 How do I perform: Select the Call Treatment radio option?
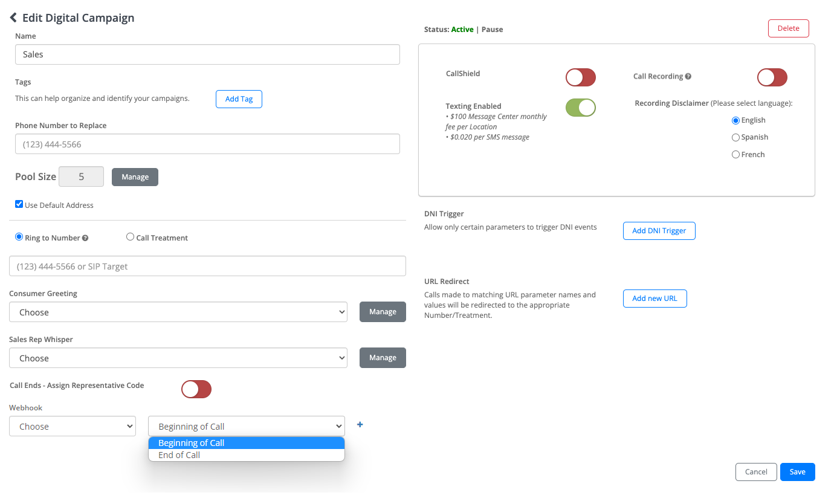tap(130, 237)
